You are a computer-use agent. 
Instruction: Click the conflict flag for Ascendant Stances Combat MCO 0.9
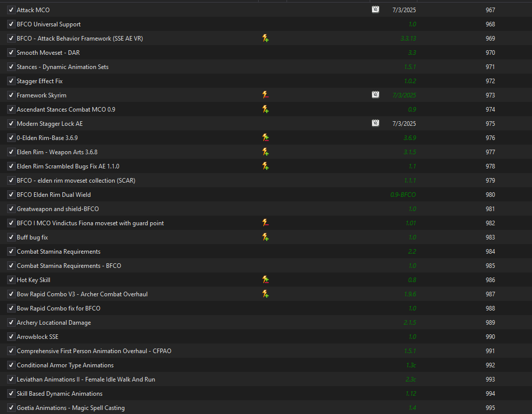265,109
